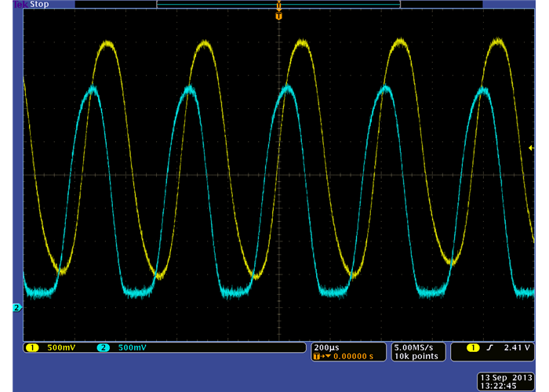549x392 pixels.
Task: Click the channel 1 yellow badge
Action: pos(32,347)
